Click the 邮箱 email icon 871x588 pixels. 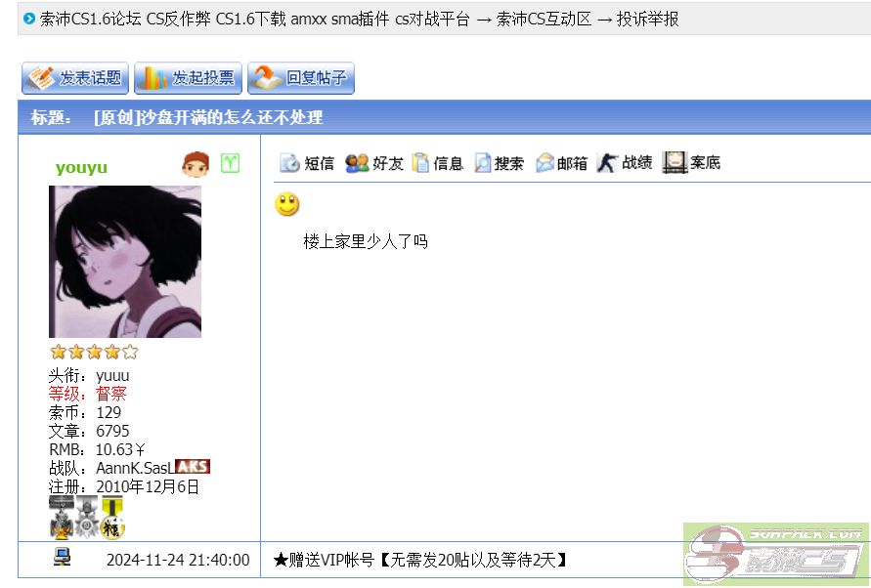[561, 163]
